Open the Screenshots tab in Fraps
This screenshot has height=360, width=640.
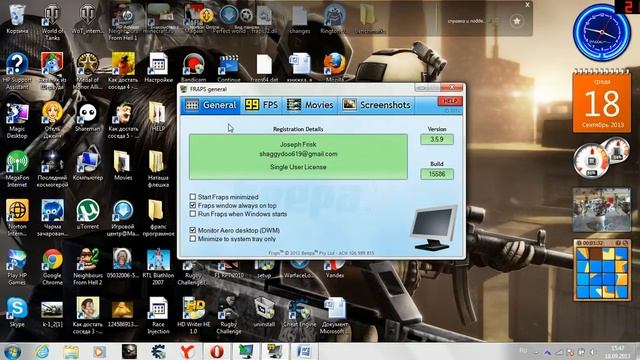coord(376,105)
